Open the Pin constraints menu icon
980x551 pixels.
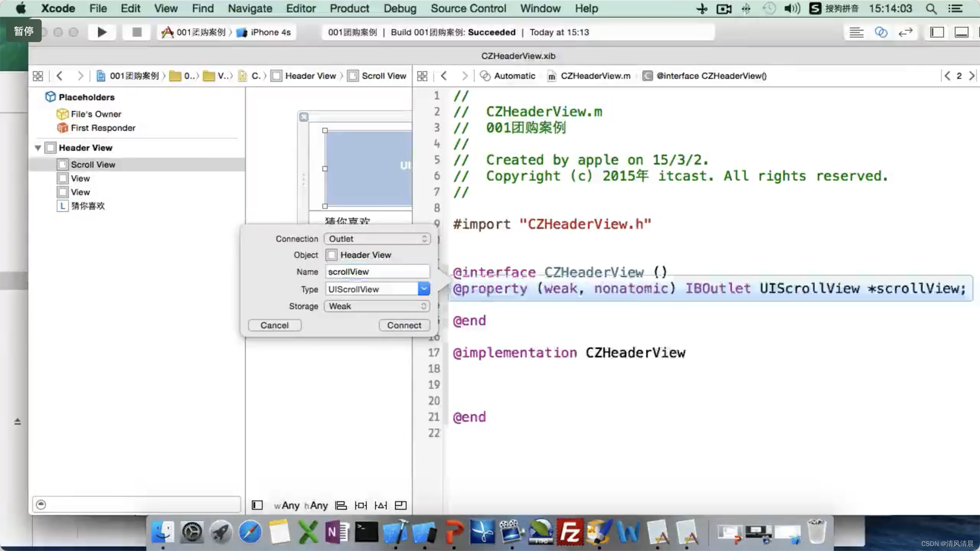pos(361,505)
